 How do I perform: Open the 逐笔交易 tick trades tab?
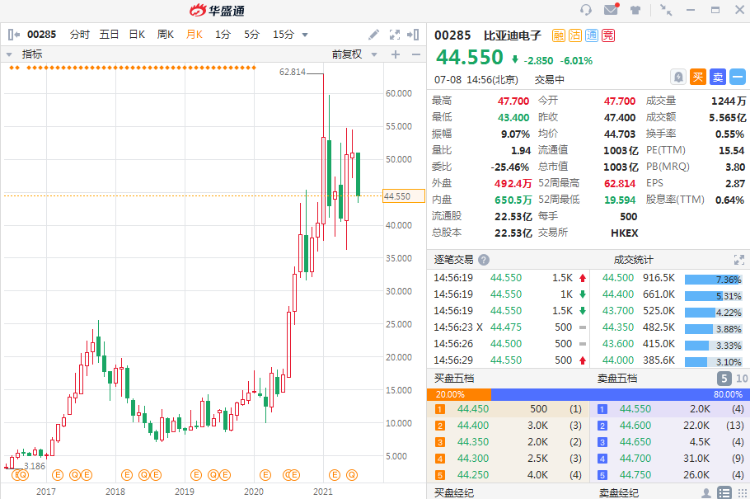453,260
